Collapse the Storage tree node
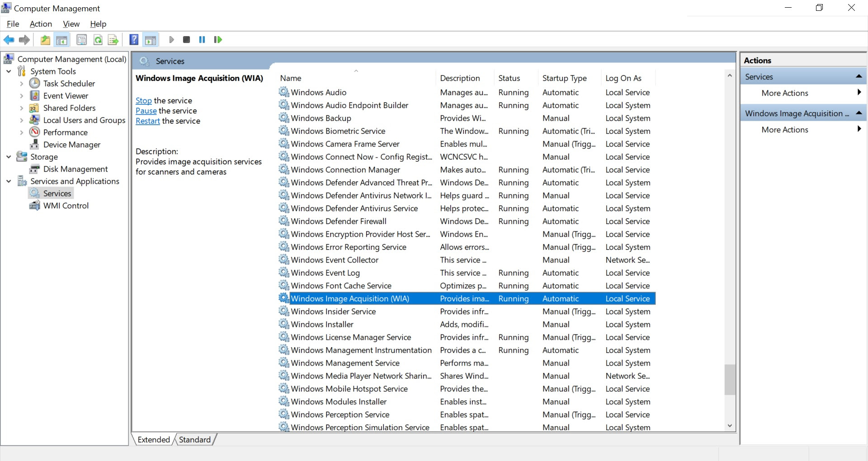This screenshot has height=461, width=868. 9,156
